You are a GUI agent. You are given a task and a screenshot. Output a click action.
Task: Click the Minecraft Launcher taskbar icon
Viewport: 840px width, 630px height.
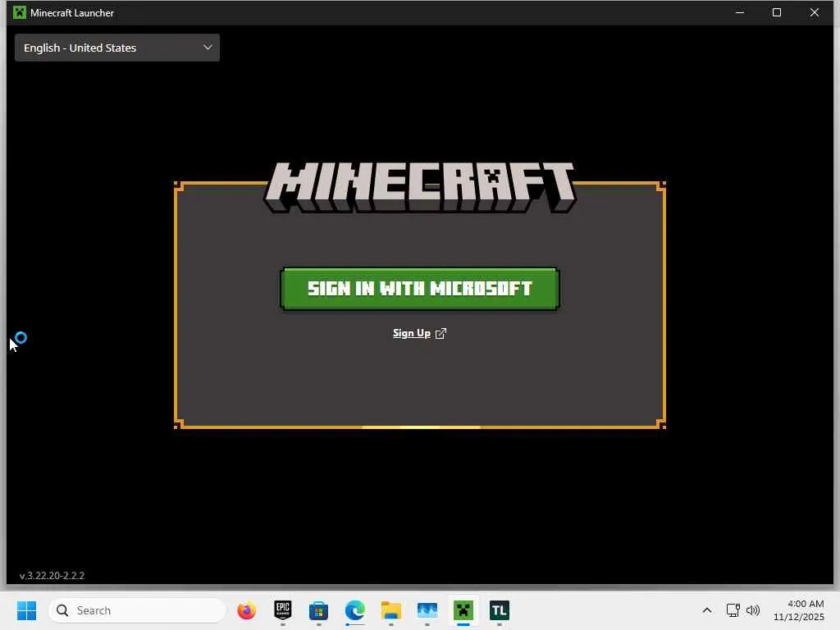pyautogui.click(x=463, y=610)
